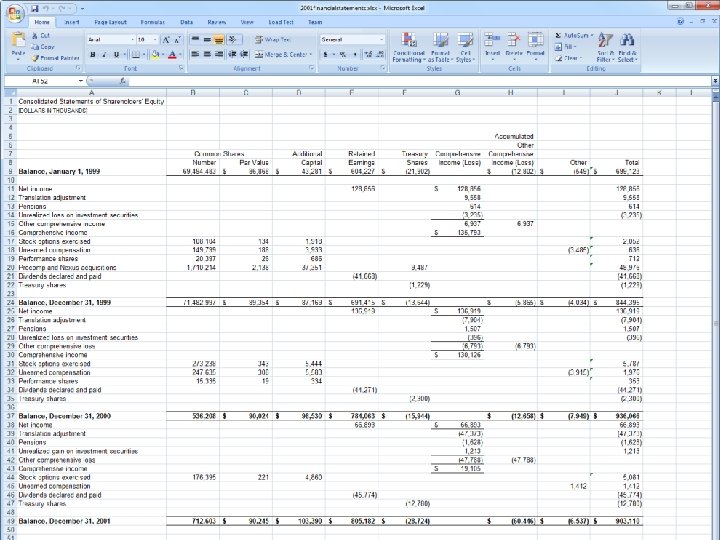Switch to the Review tab
The height and width of the screenshot is (540, 720).
click(217, 22)
